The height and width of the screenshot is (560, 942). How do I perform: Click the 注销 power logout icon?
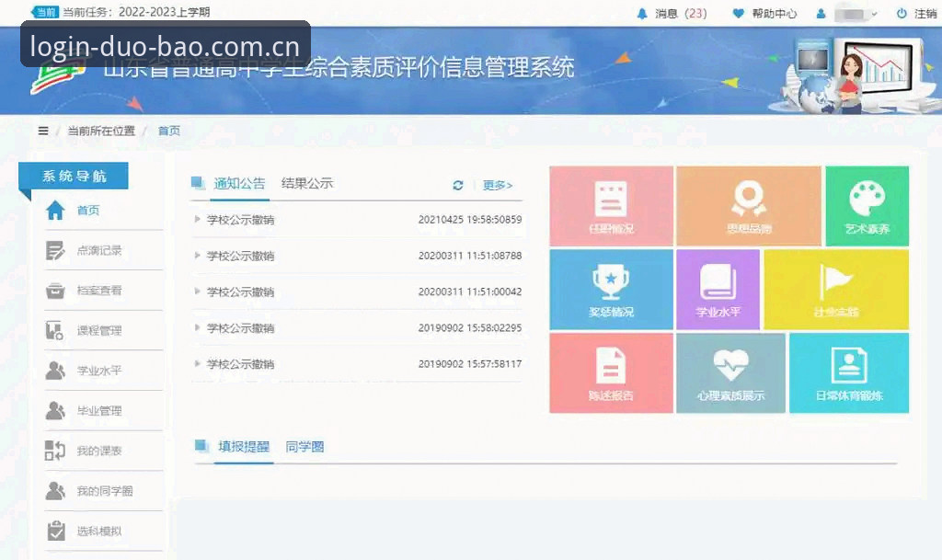tap(902, 13)
